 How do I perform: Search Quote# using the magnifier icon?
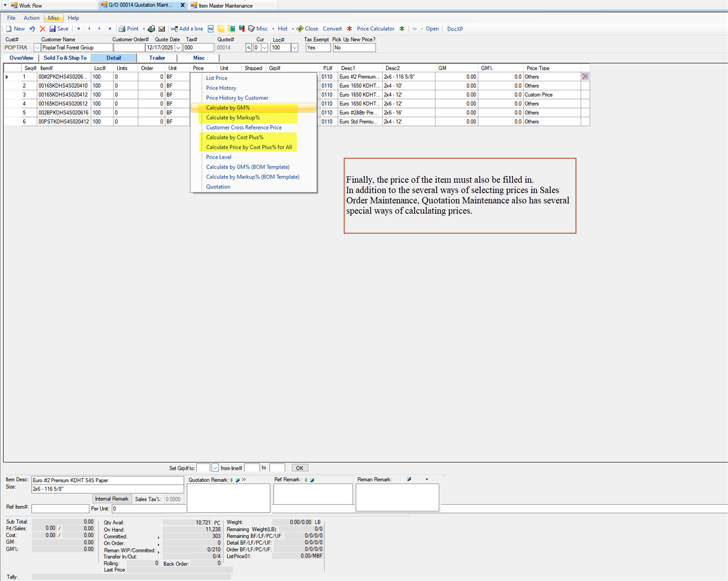pyautogui.click(x=249, y=47)
